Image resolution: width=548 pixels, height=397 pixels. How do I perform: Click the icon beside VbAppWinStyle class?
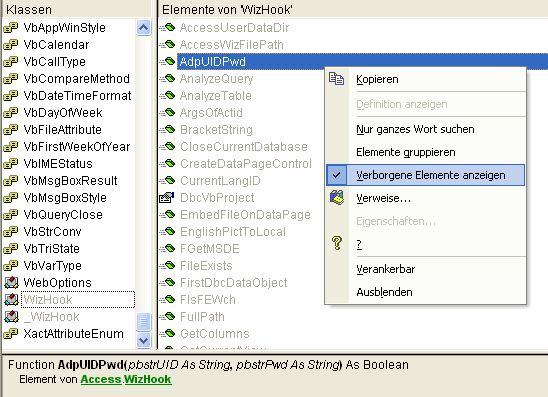(11, 28)
